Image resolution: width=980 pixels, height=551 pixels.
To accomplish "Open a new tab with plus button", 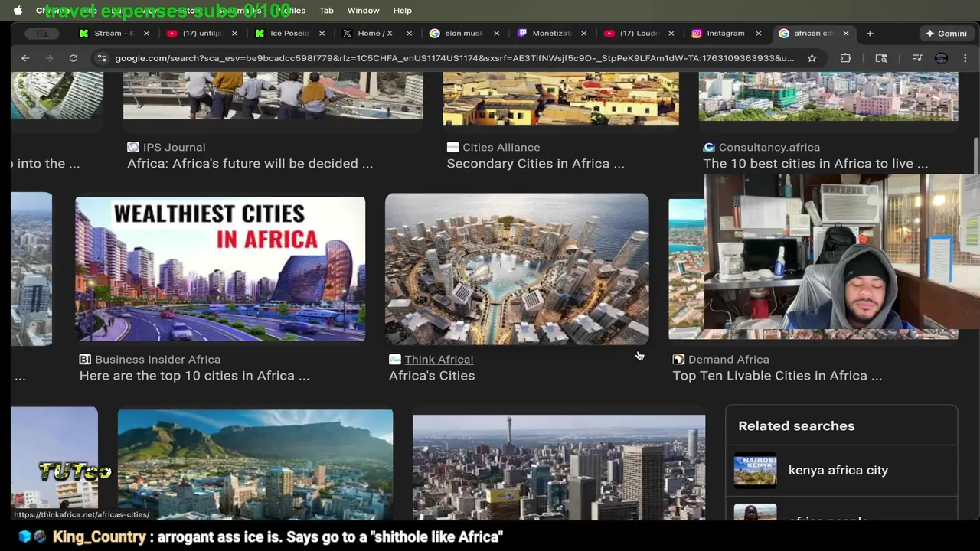I will (870, 34).
